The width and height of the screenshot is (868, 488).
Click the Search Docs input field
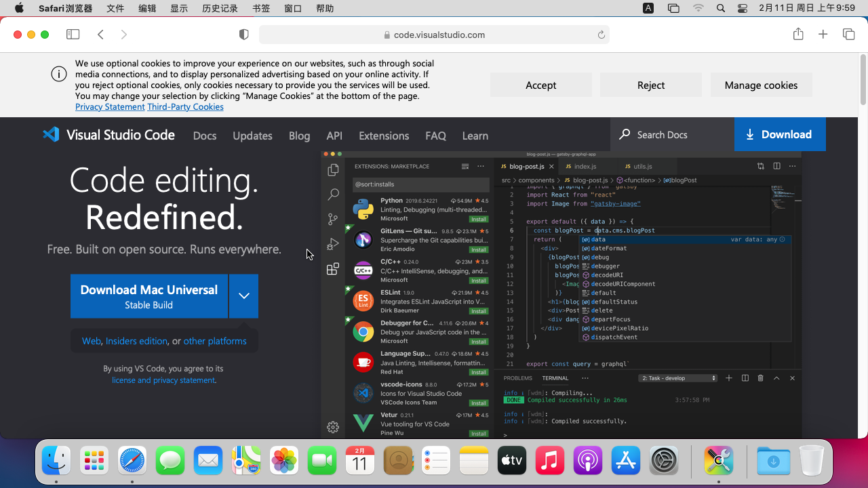[672, 134]
